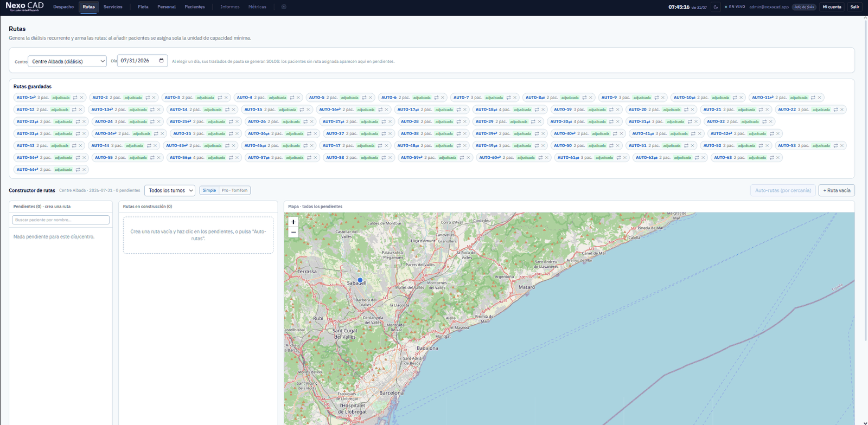
Task: Click the Día date field 07/31/2026
Action: [x=142, y=61]
